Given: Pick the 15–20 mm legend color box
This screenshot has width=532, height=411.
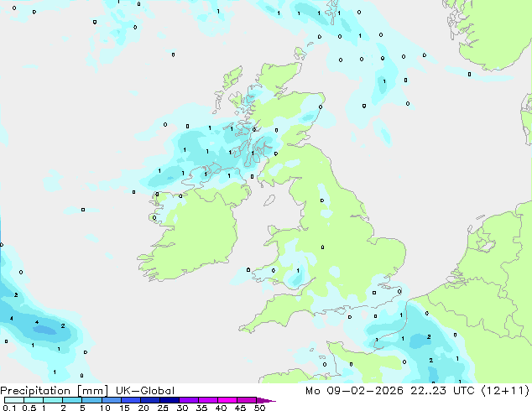Looking at the screenshot, I should click(130, 400).
